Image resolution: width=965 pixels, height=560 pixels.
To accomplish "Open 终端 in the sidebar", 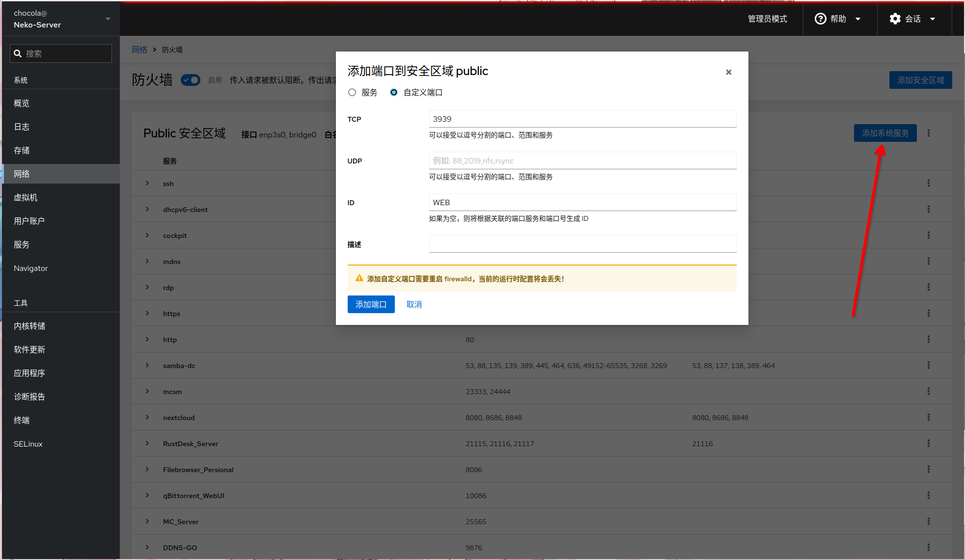I will click(x=61, y=420).
